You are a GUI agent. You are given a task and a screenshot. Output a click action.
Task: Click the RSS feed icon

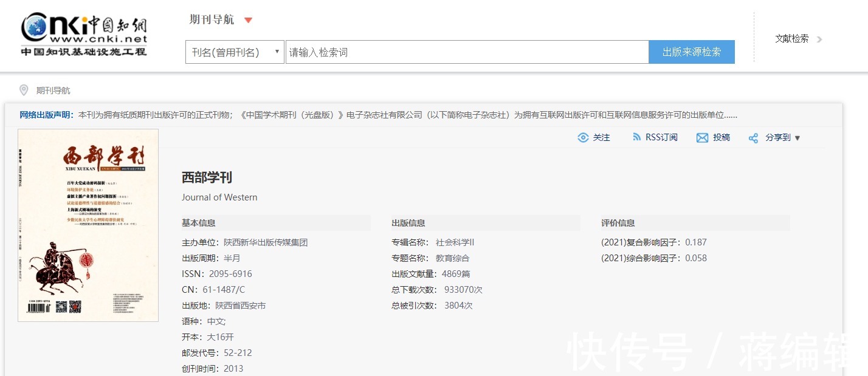click(636, 138)
